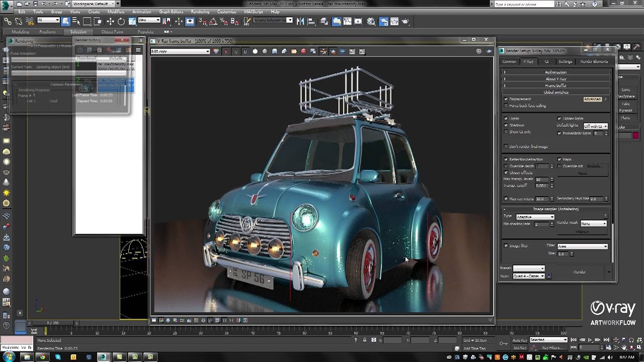Screen dimensions: 644x362
Task: Open the Render mask dropdown
Action: pos(594,223)
